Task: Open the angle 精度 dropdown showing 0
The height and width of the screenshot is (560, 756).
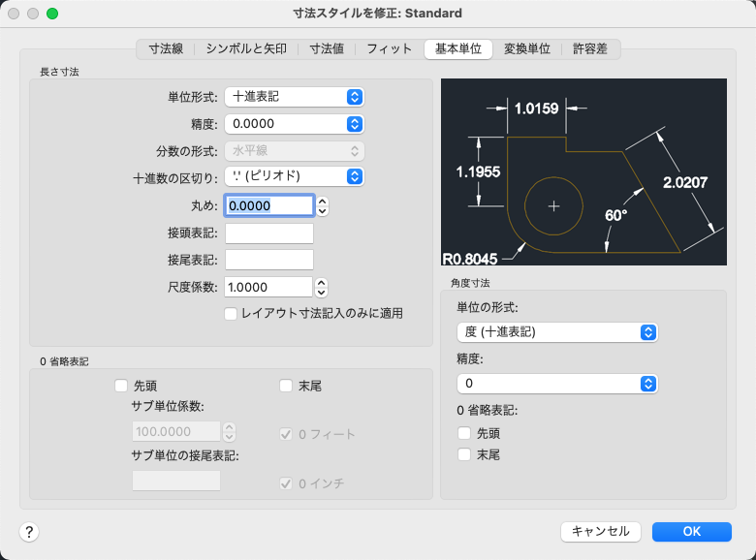Action: click(x=557, y=384)
